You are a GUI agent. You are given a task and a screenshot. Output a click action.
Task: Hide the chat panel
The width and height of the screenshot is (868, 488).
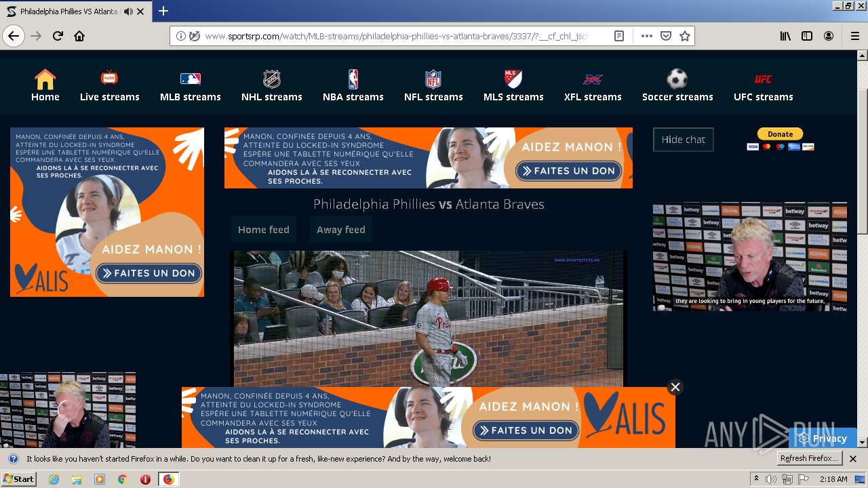pyautogui.click(x=683, y=139)
